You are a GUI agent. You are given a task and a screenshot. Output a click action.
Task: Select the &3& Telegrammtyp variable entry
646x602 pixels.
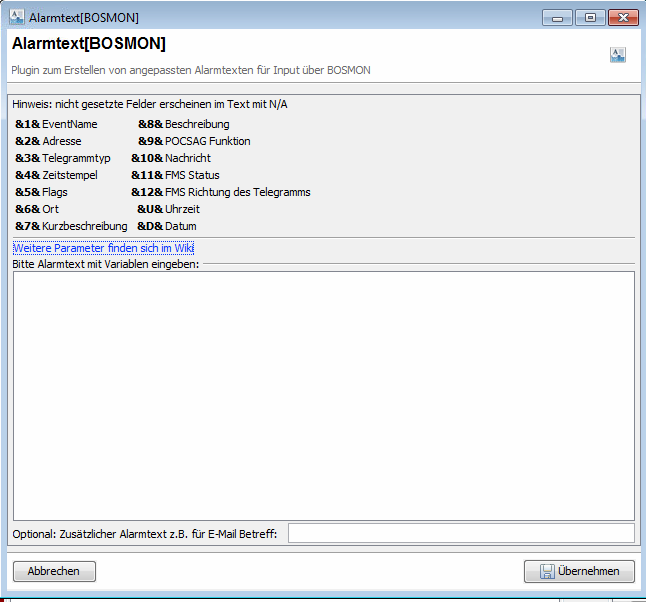coord(62,158)
